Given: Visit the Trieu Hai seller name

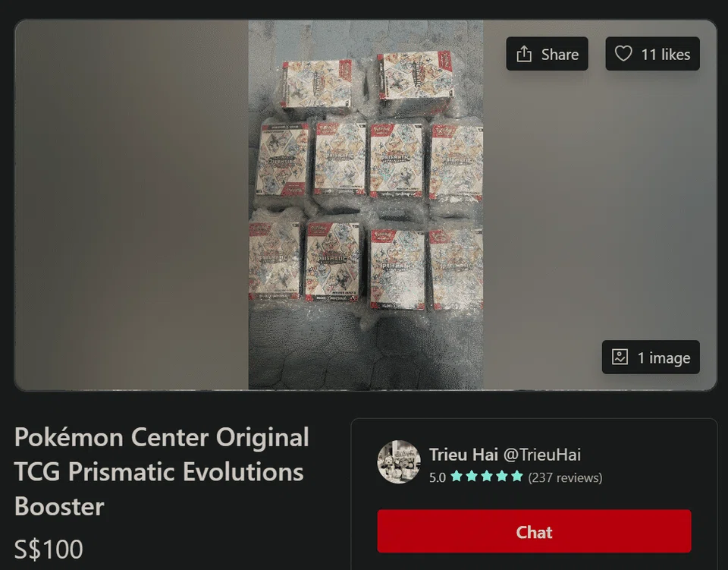Looking at the screenshot, I should click(463, 455).
